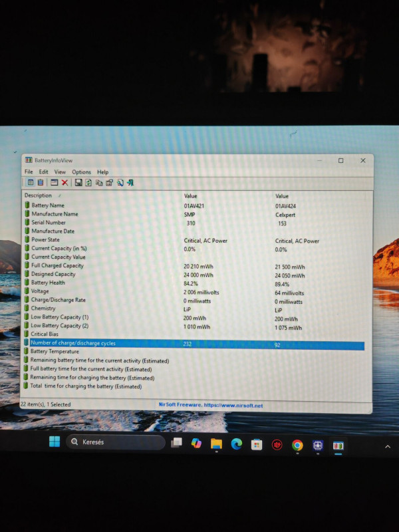Open Microsoft Edge from taskbar
The width and height of the screenshot is (399, 532).
point(237,444)
